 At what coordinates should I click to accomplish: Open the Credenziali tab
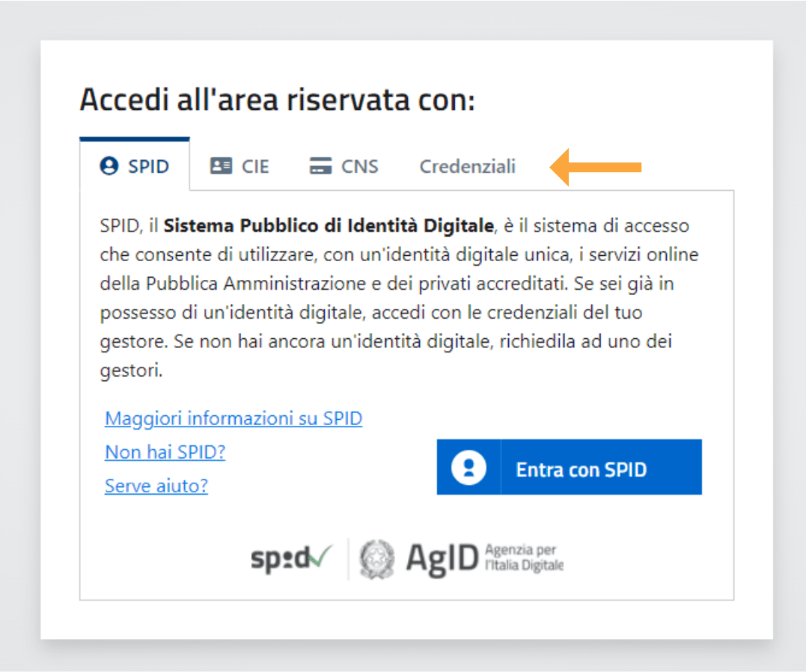pos(467,166)
